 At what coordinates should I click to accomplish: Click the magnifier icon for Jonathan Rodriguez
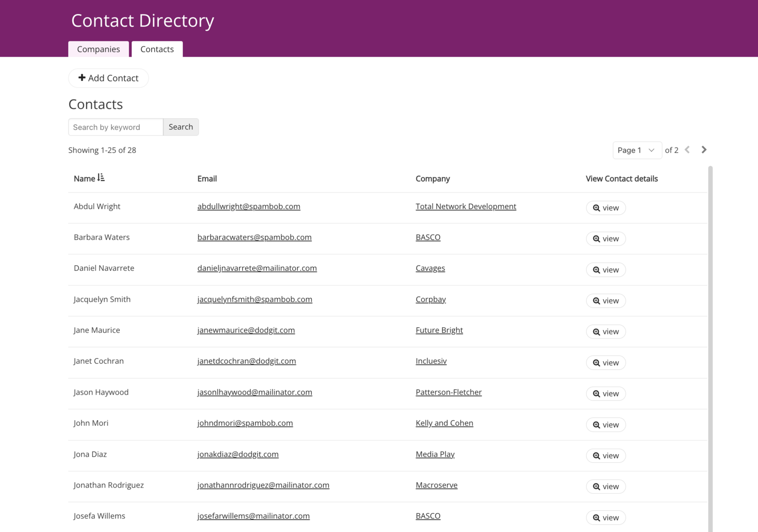click(x=596, y=487)
